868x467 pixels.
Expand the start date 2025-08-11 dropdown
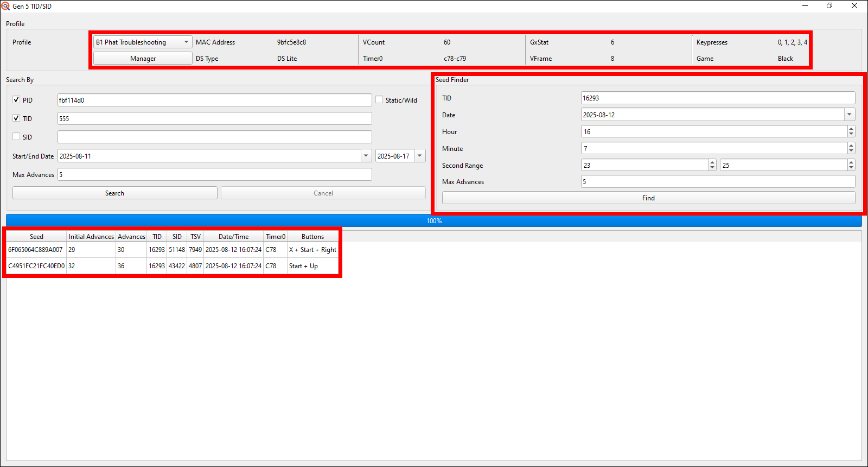[366, 156]
